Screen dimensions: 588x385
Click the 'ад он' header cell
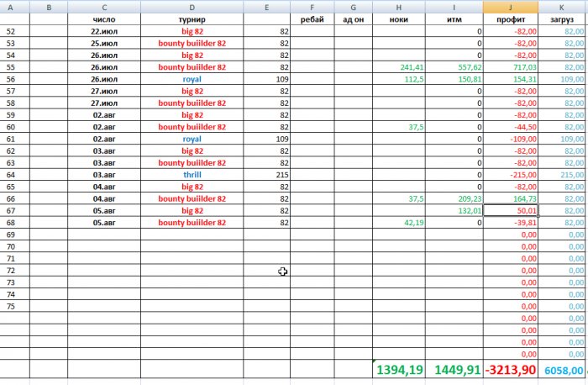354,19
